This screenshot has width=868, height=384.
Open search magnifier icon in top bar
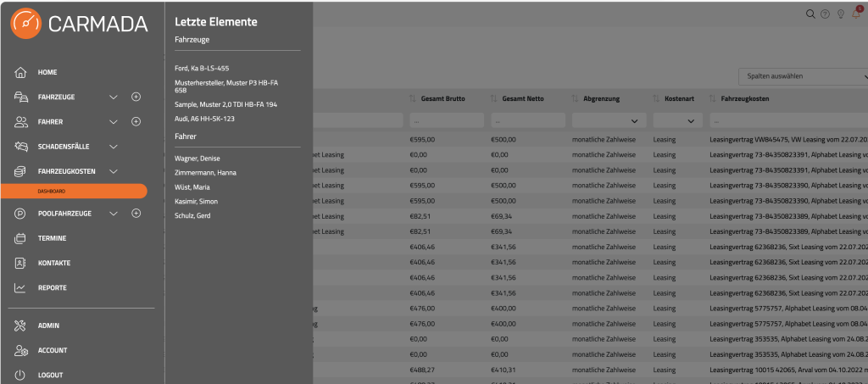tap(810, 14)
